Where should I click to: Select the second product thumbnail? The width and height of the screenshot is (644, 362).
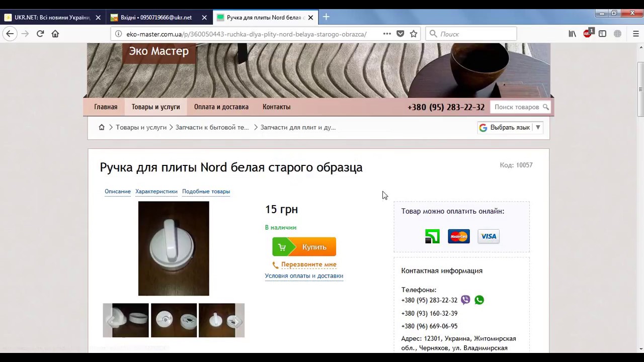(x=174, y=320)
